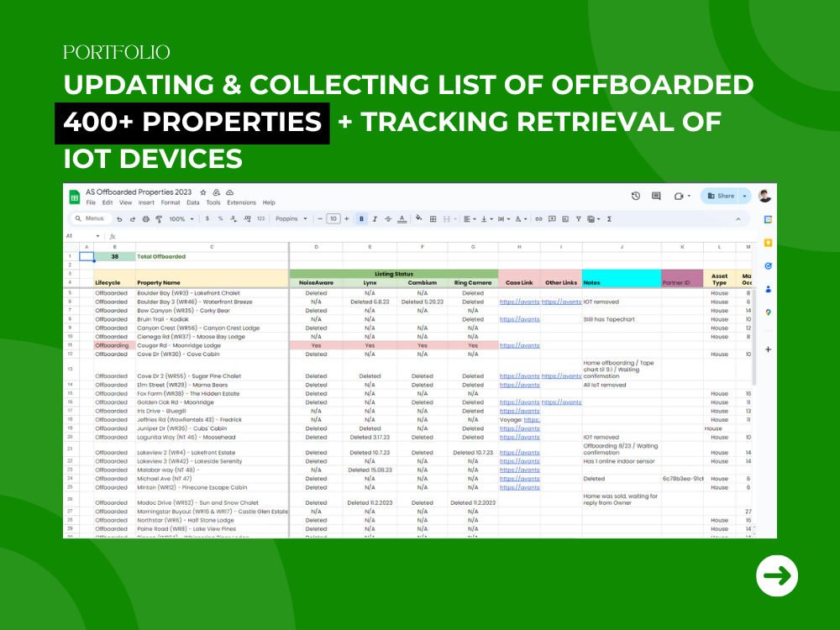Open Google Calendar side panel

(x=769, y=219)
